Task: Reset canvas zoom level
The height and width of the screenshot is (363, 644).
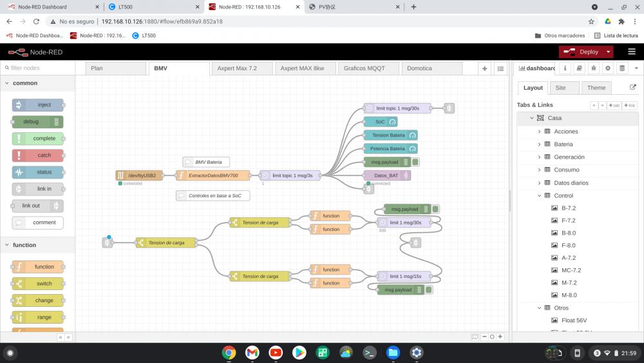Action: point(492,337)
